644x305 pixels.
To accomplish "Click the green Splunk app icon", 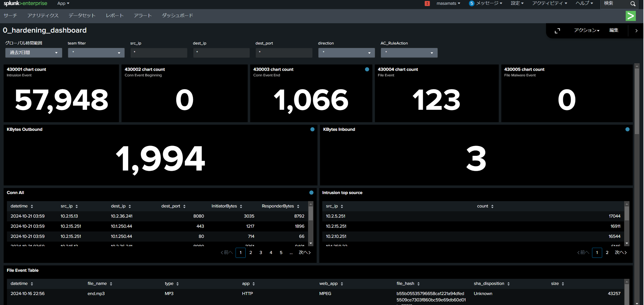I will coord(631,16).
